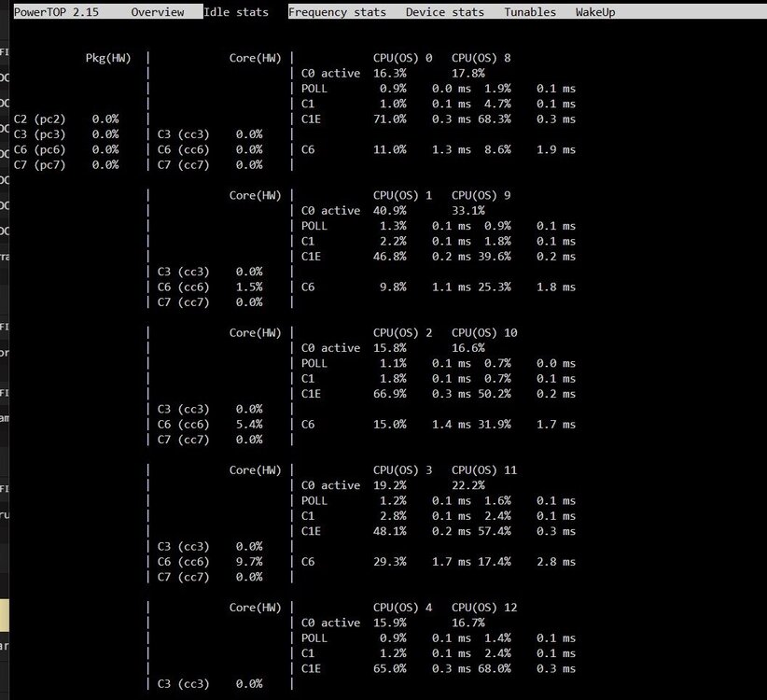
Task: Click the 1.9 ms C6 duration for CPU 8
Action: click(x=556, y=149)
